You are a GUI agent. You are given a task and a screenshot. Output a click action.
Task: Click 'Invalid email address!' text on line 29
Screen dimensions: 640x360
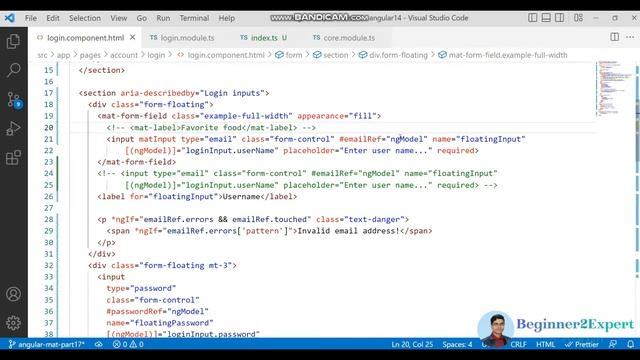tap(349, 231)
